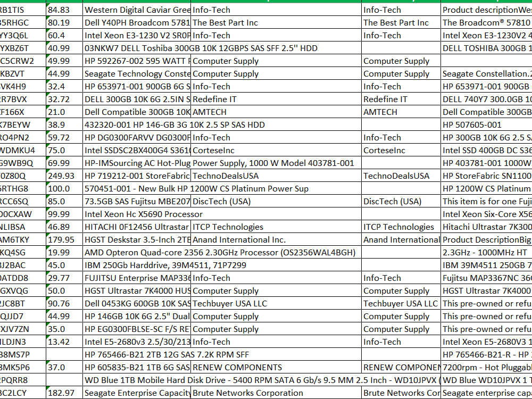Select HP-IMSourcing AC Hot-Plug Power Supply cell
532x399 pixels.
click(x=137, y=163)
